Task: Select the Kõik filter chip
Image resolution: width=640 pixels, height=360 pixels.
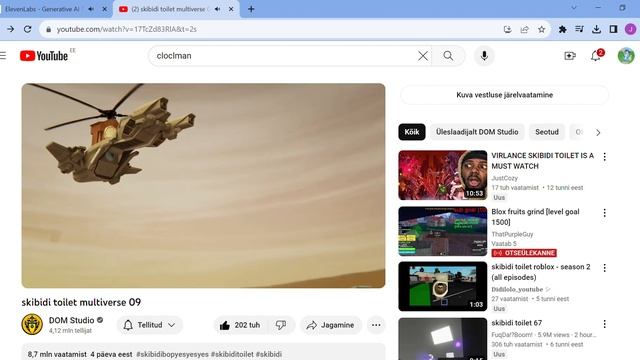Action: pos(412,132)
